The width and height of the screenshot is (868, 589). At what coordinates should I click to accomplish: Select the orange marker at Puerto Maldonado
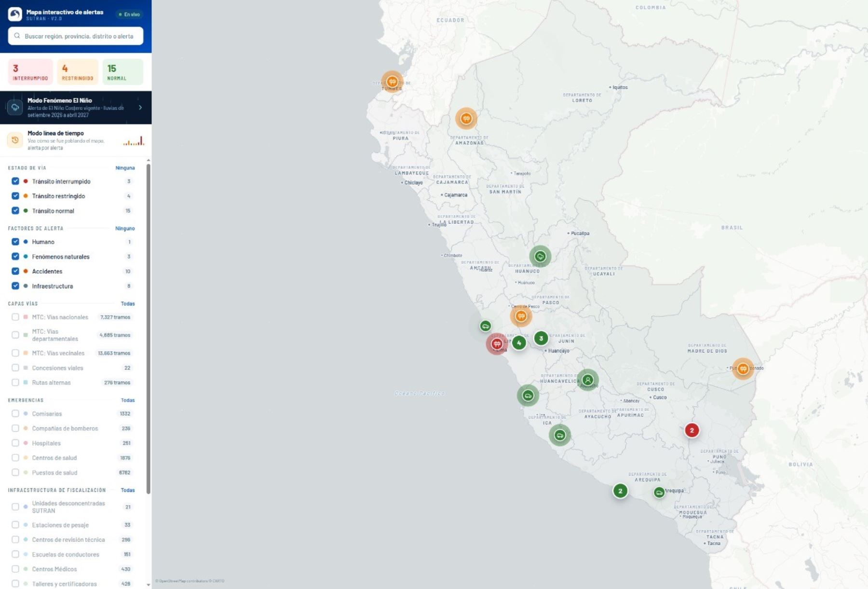coord(743,369)
